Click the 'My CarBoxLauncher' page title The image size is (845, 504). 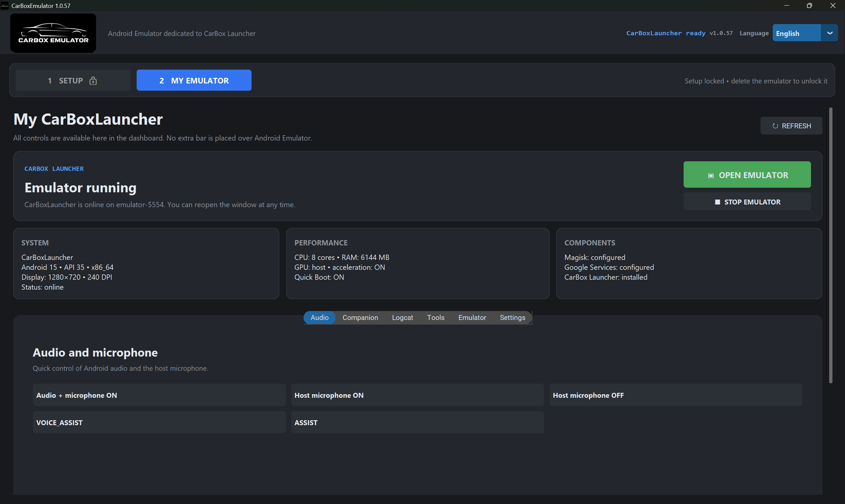click(88, 119)
